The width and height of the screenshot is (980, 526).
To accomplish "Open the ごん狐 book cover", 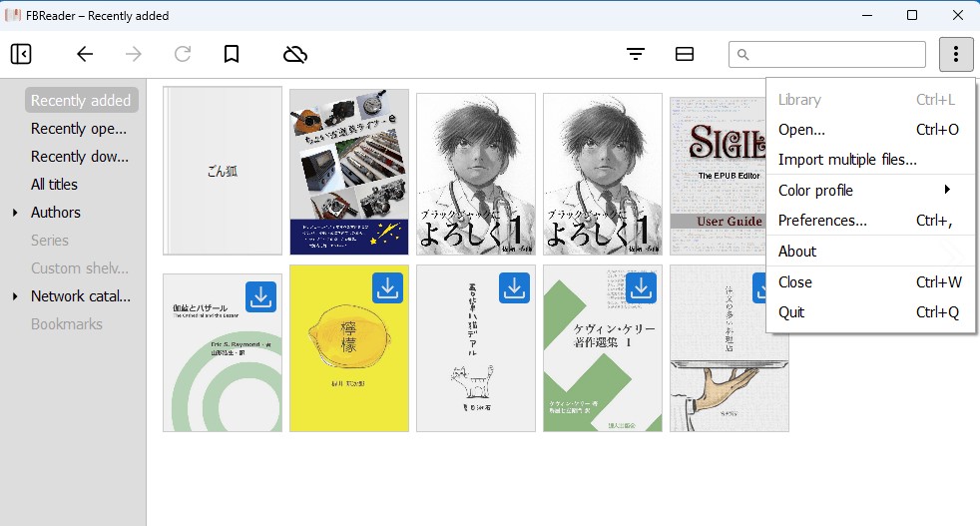I will coord(223,171).
